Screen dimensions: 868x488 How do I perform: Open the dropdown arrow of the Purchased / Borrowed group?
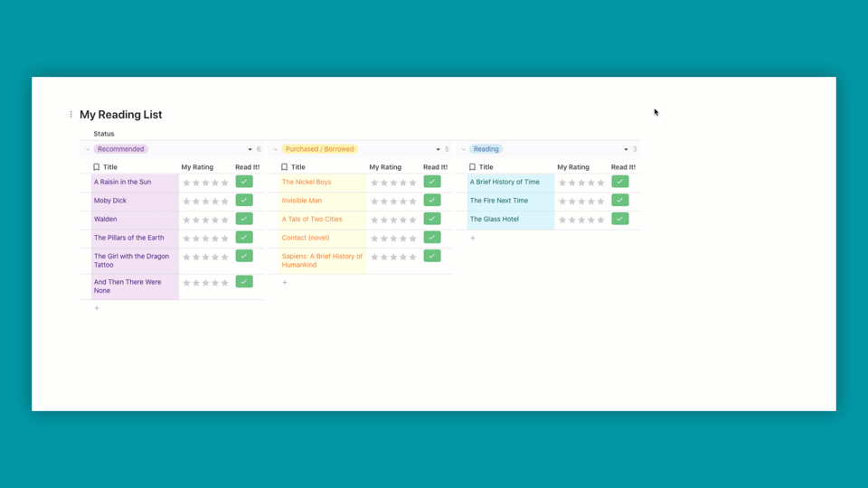click(438, 149)
